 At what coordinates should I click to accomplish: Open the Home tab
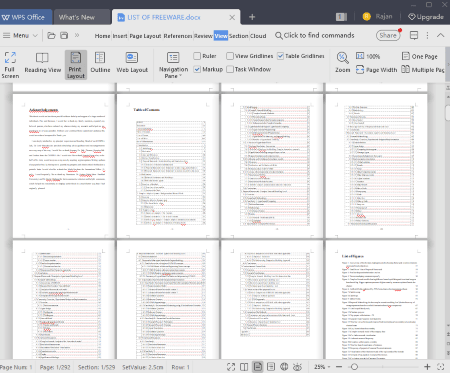(x=102, y=36)
